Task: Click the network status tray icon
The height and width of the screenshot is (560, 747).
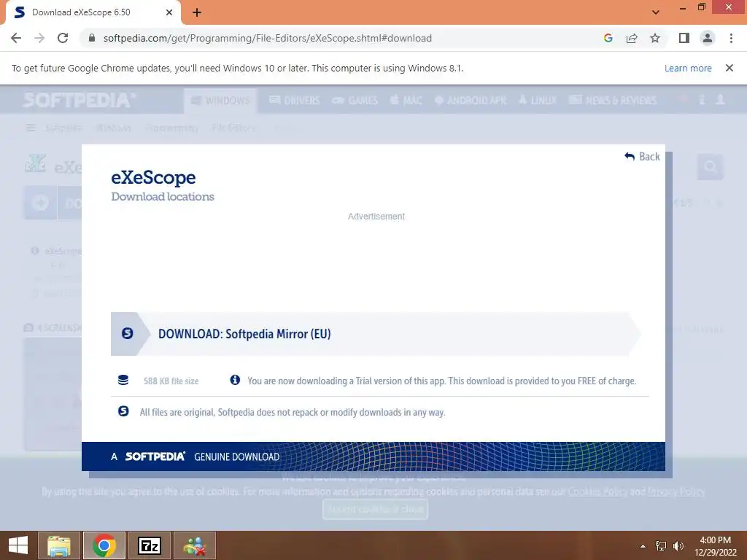Action: (x=661, y=546)
